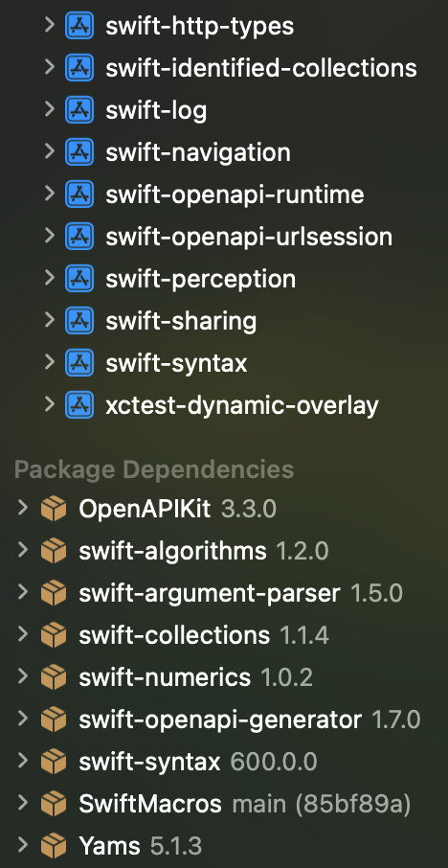The height and width of the screenshot is (868, 448).
Task: Expand the swift-argument-parser package
Action: (22, 592)
